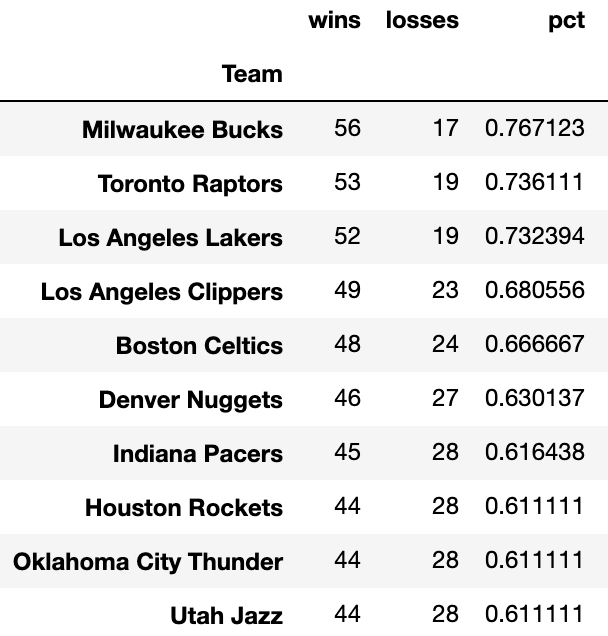
Task: Click the pct value 0.732394
Action: click(x=535, y=236)
